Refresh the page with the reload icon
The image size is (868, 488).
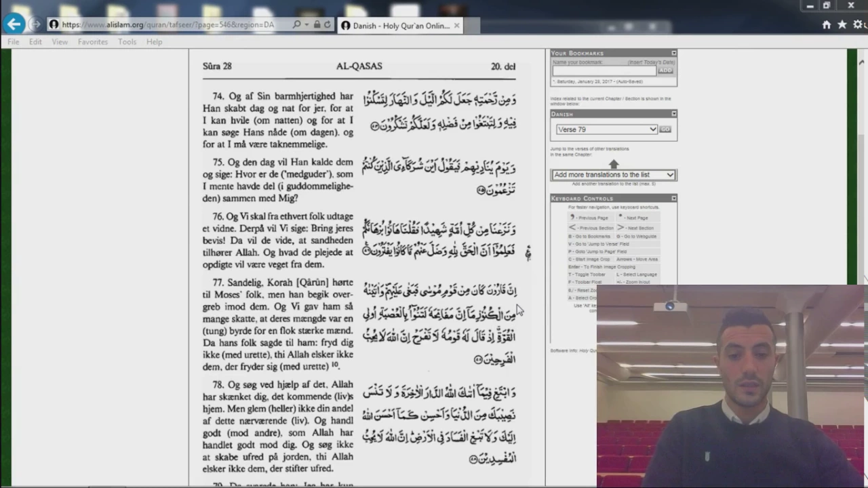coord(327,24)
